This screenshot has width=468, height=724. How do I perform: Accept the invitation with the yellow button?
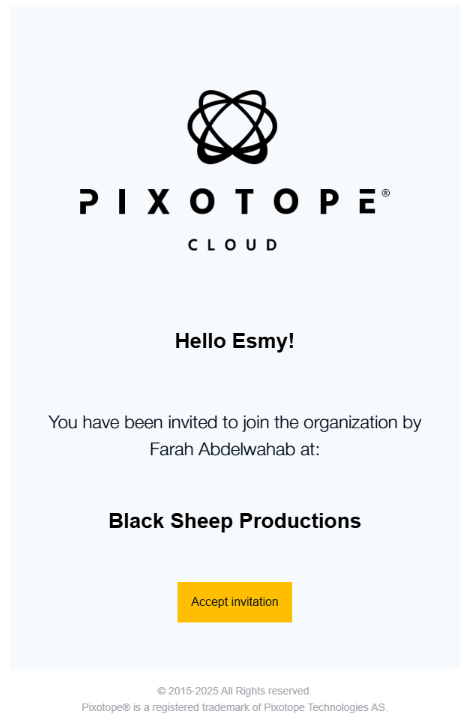tap(234, 602)
